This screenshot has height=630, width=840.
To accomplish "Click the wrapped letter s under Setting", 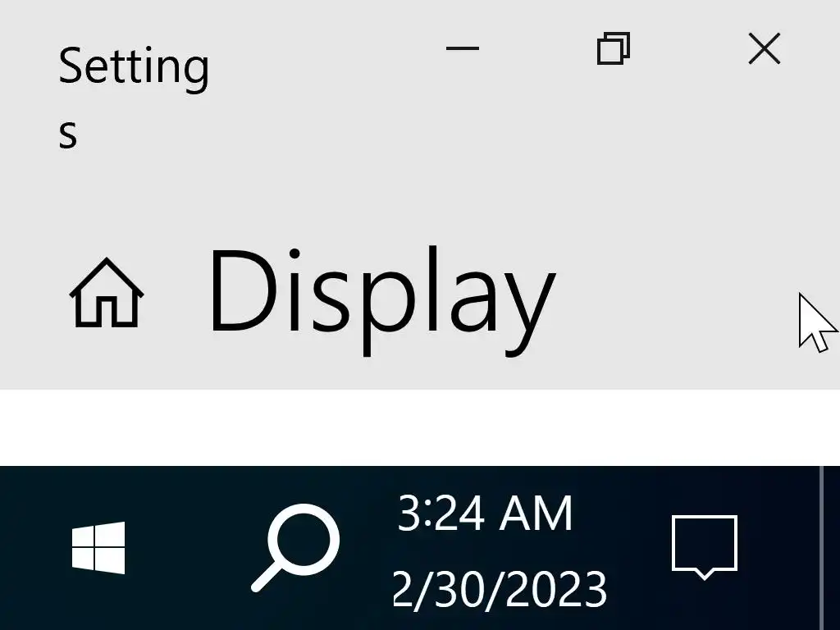I will point(68,134).
